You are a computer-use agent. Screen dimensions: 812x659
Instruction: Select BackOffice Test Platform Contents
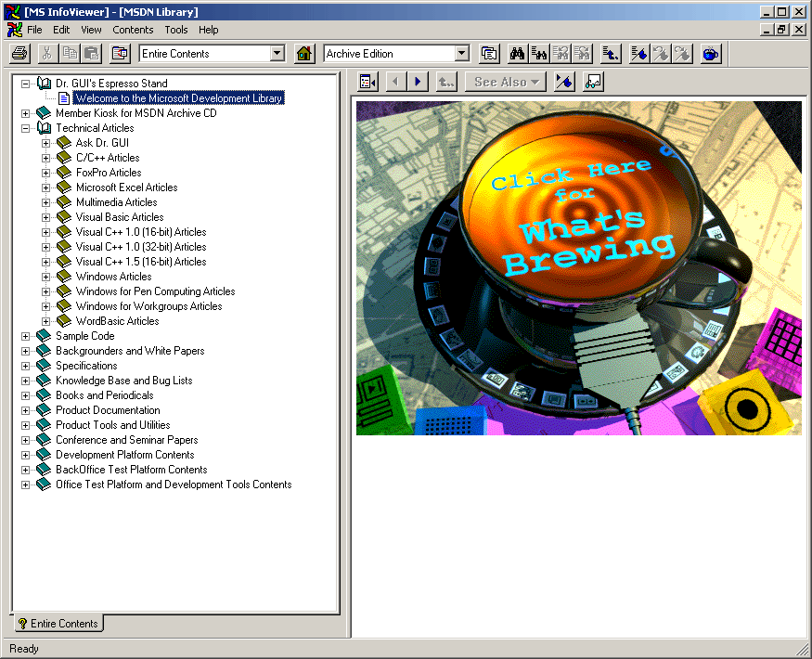point(132,470)
